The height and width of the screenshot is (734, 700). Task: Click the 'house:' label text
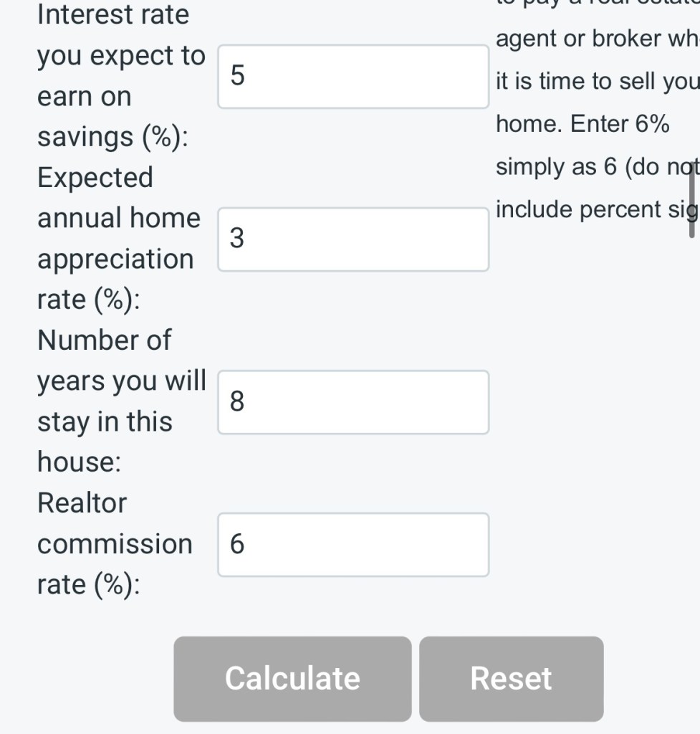click(79, 462)
